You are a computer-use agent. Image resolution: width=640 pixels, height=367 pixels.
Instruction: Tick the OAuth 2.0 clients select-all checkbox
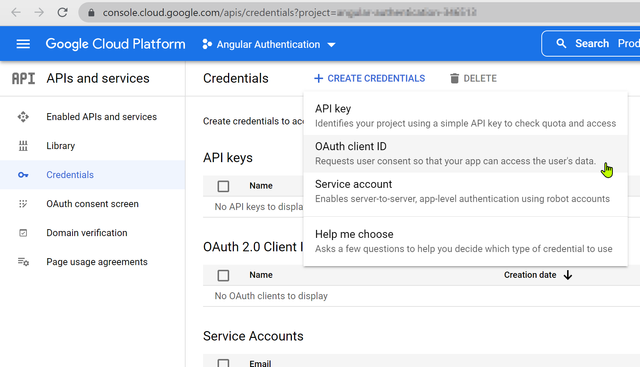(x=223, y=276)
